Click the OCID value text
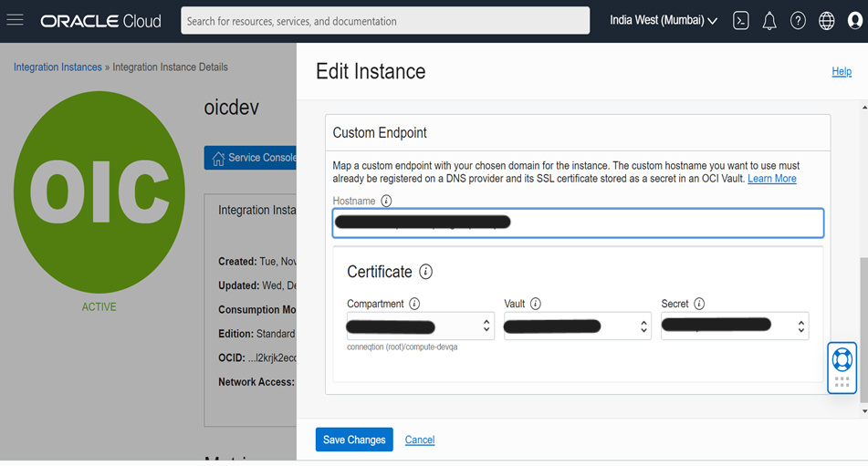This screenshot has height=466, width=868. click(272, 357)
